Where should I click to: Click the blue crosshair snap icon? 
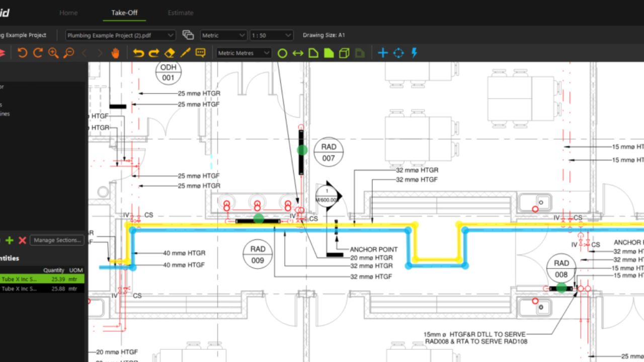pos(398,53)
